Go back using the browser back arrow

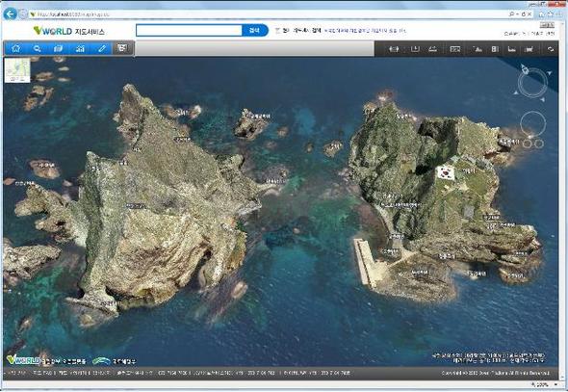[x=11, y=14]
